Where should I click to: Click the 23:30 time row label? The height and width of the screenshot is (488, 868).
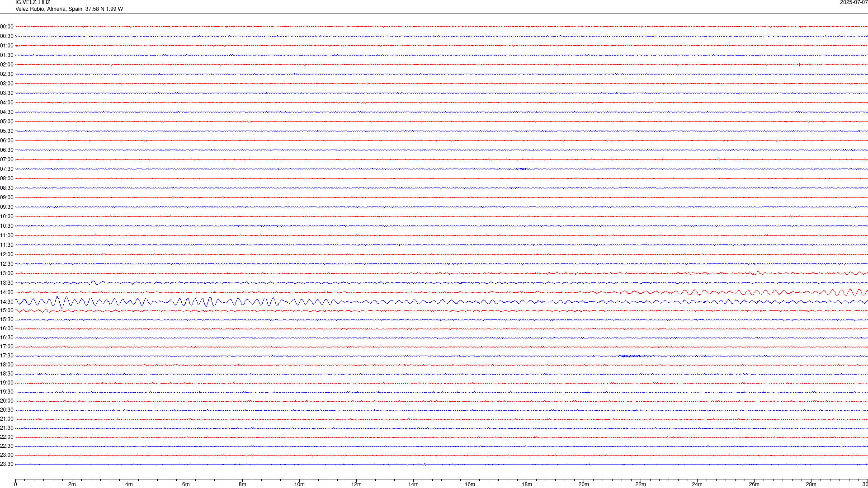point(7,464)
